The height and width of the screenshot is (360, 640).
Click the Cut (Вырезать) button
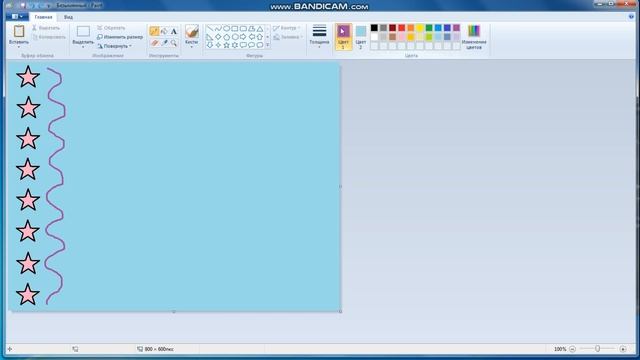(46, 28)
